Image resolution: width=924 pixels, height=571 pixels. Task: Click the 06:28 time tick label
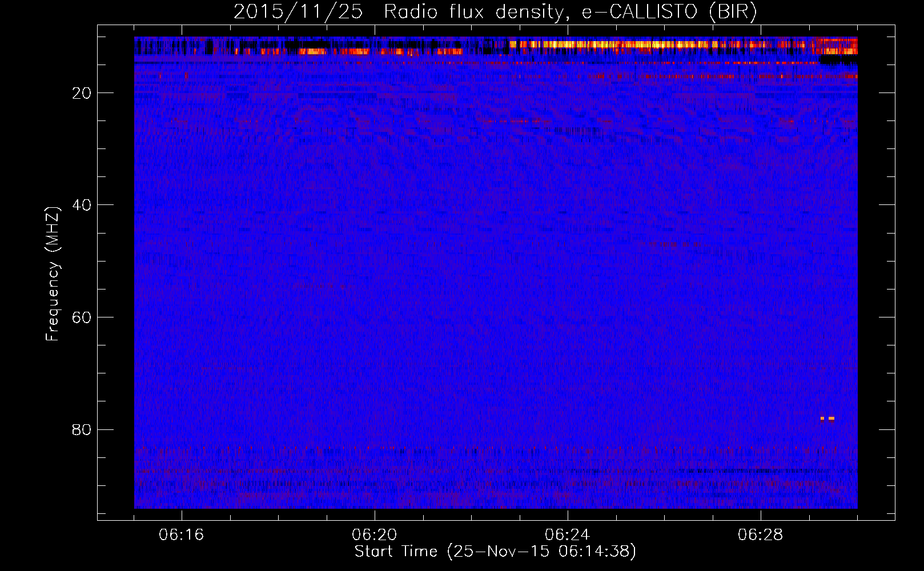pyautogui.click(x=761, y=535)
